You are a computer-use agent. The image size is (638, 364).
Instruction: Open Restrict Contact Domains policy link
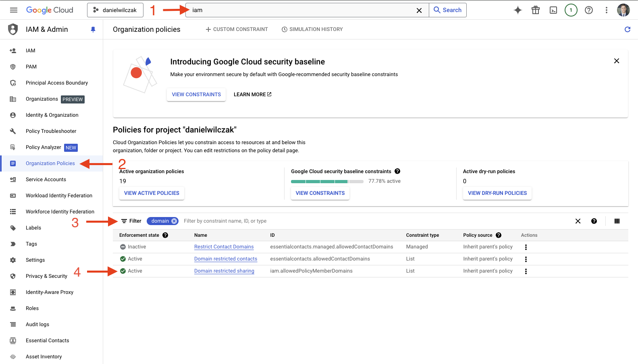tap(224, 247)
